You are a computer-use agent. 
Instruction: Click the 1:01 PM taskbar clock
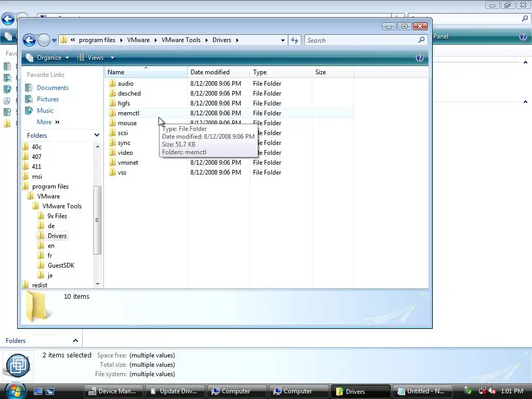click(x=512, y=391)
